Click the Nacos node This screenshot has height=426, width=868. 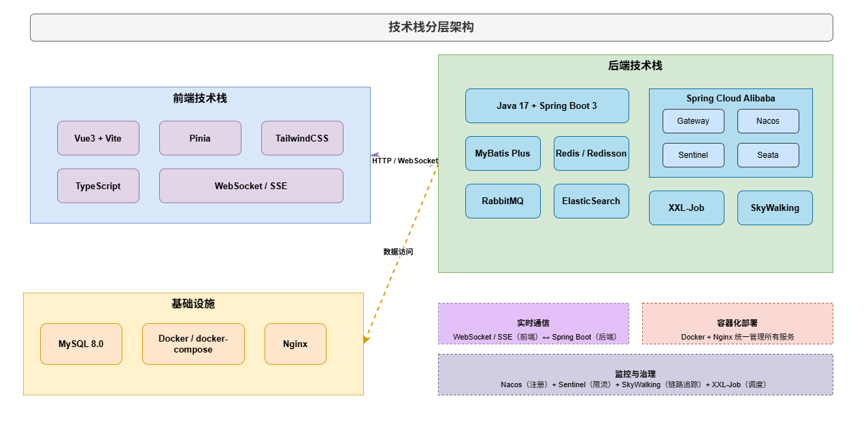(768, 121)
